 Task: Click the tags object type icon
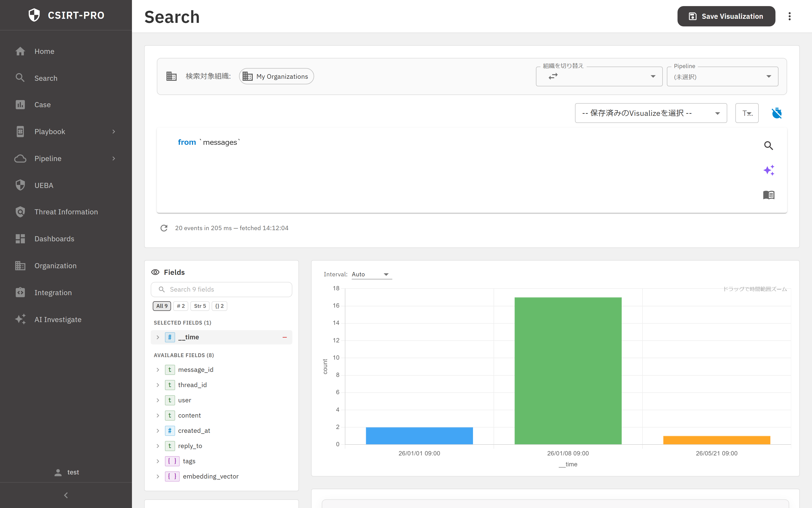point(172,461)
